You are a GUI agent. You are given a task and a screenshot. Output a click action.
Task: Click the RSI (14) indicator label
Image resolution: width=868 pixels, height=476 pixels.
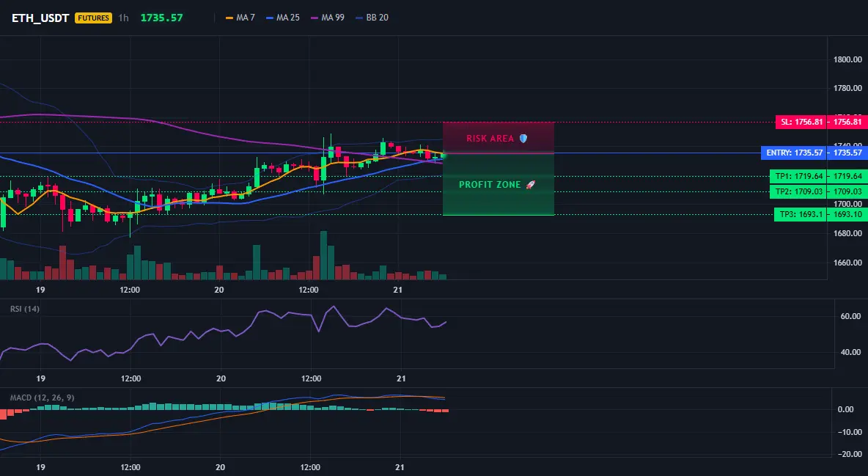point(25,309)
